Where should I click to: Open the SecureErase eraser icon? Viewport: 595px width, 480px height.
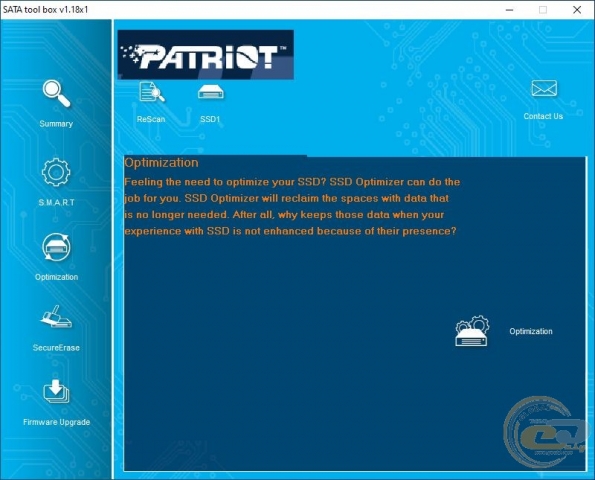click(56, 316)
